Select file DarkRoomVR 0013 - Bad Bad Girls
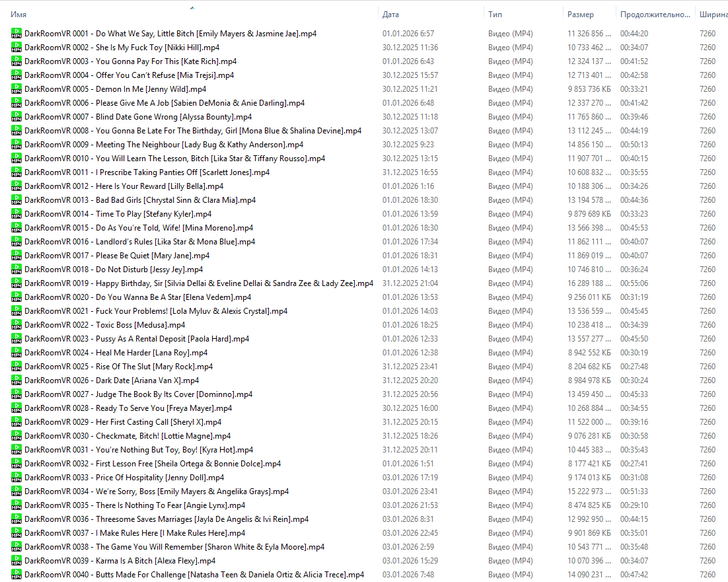Screen dimensions: 728x582 tap(140, 200)
